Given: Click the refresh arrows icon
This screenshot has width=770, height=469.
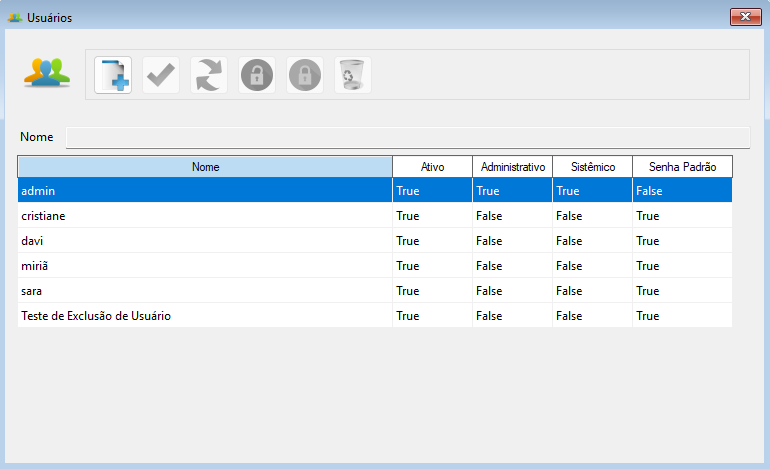Looking at the screenshot, I should pos(209,75).
